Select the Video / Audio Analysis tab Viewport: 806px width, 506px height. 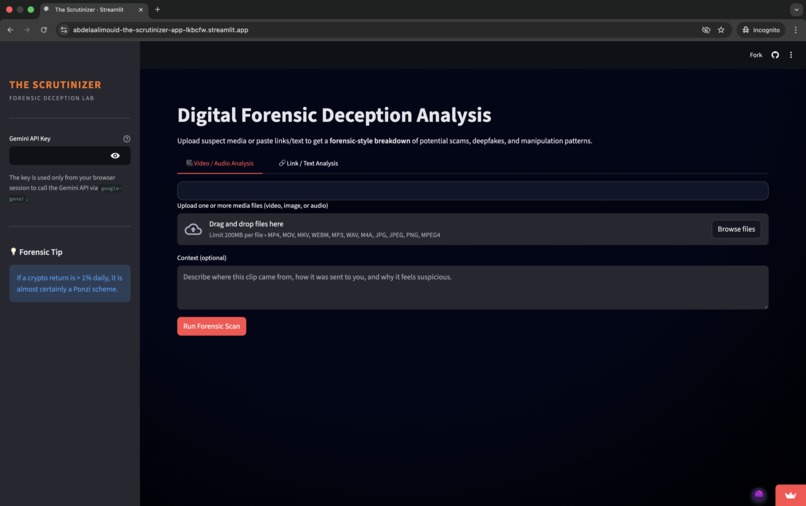(219, 164)
